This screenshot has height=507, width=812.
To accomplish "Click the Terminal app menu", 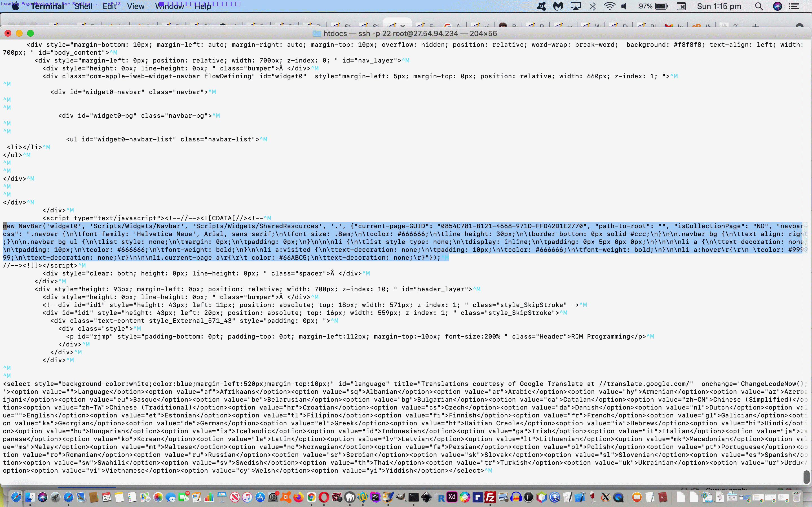I will (47, 6).
